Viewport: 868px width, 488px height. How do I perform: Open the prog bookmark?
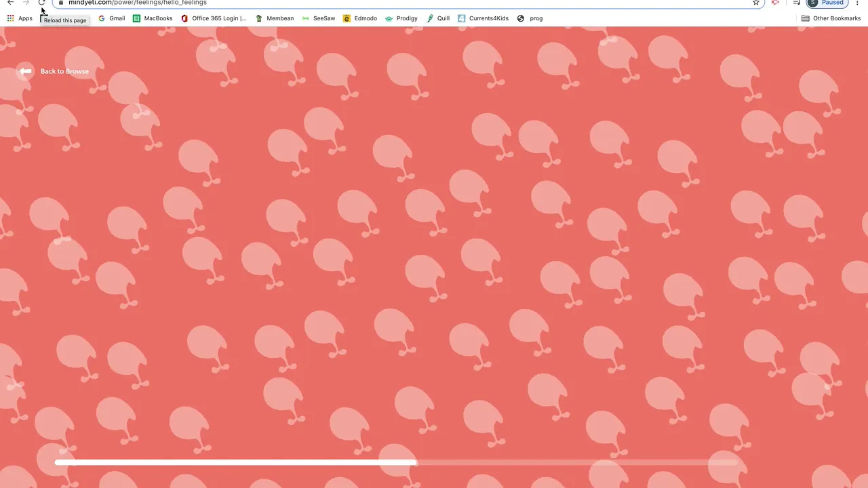tap(530, 18)
